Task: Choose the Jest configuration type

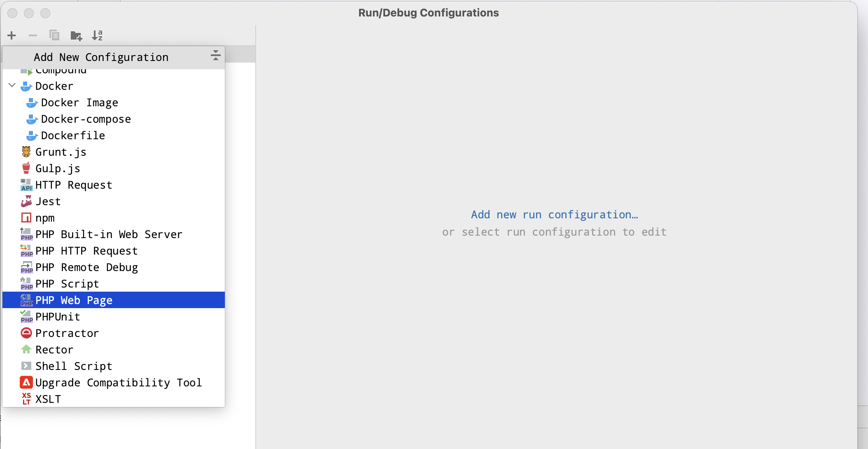Action: [48, 201]
